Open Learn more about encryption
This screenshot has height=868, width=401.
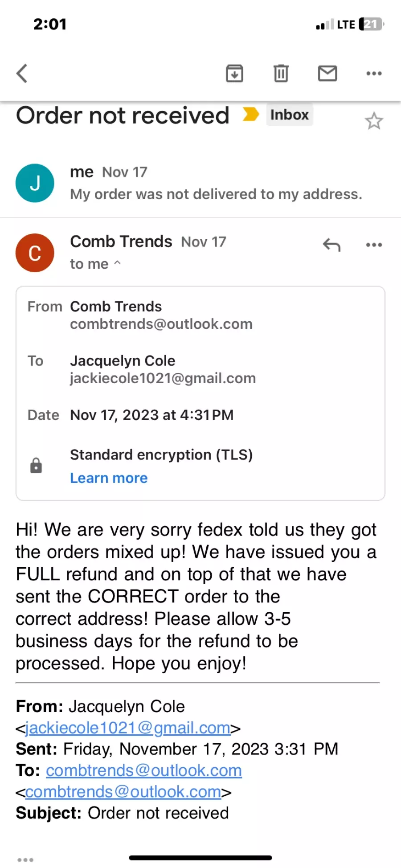(109, 478)
